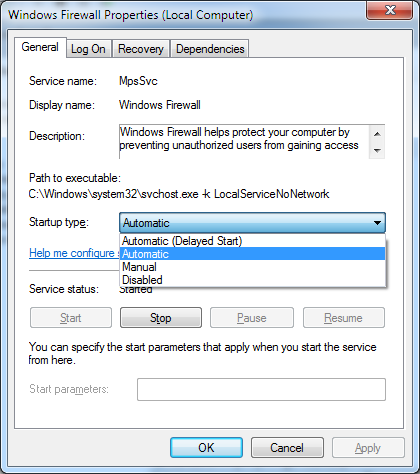The width and height of the screenshot is (420, 474).
Task: Open the Recovery tab
Action: (x=141, y=49)
